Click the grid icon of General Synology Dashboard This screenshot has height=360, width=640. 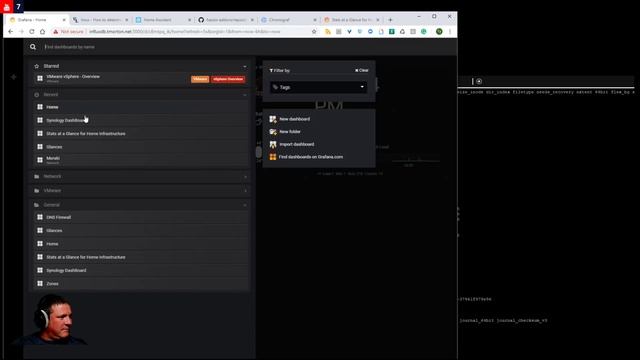point(40,270)
